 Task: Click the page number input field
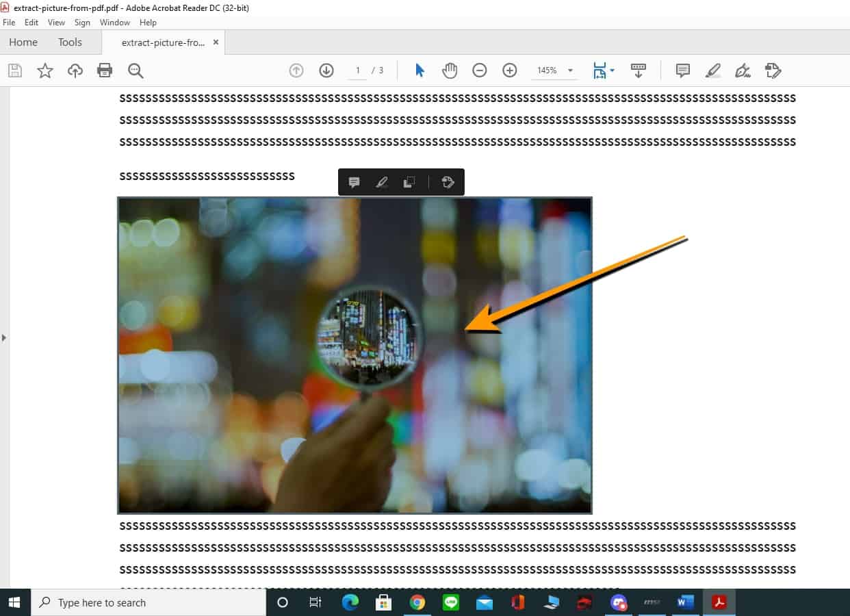pyautogui.click(x=357, y=70)
